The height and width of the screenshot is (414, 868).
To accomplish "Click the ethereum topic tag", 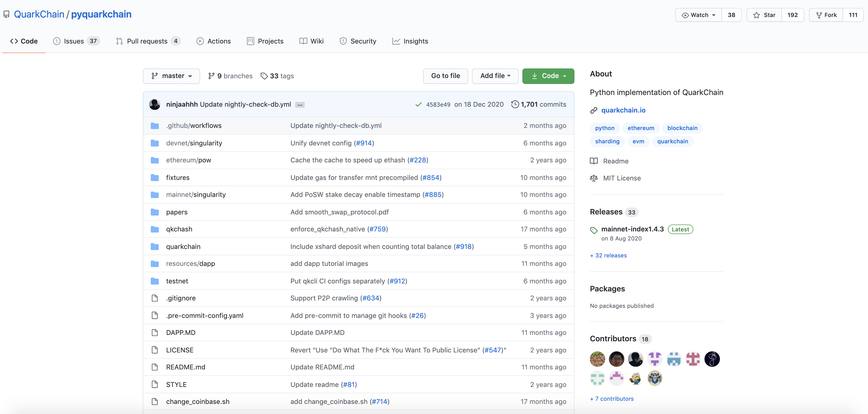I will coord(641,128).
